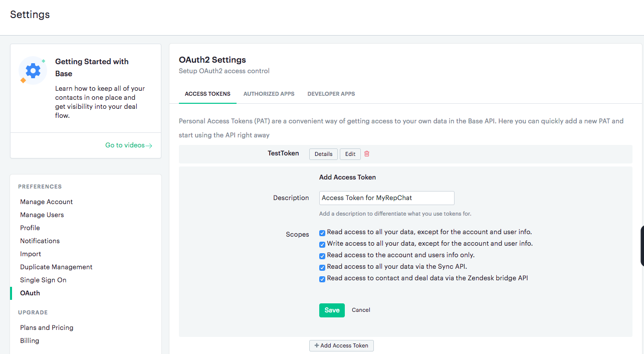Click the gear icon in Getting Started card
644x354 pixels.
pyautogui.click(x=33, y=71)
